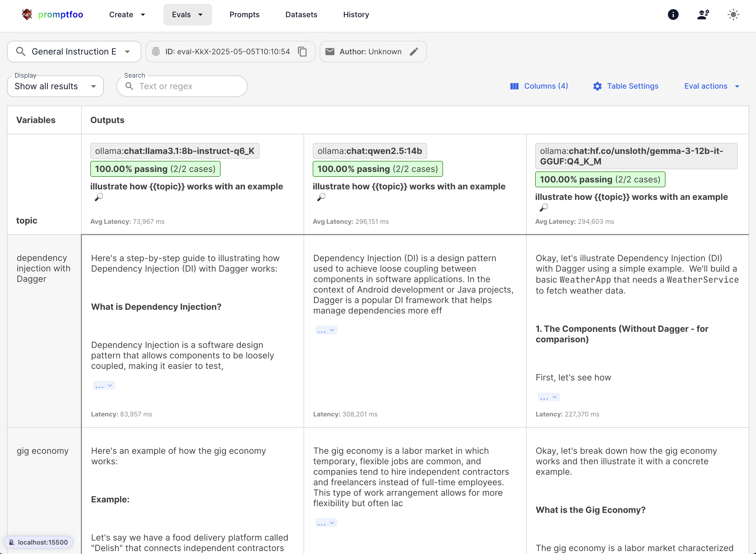The image size is (756, 554).
Task: Expand truncated gemma Dagger output
Action: pos(549,397)
